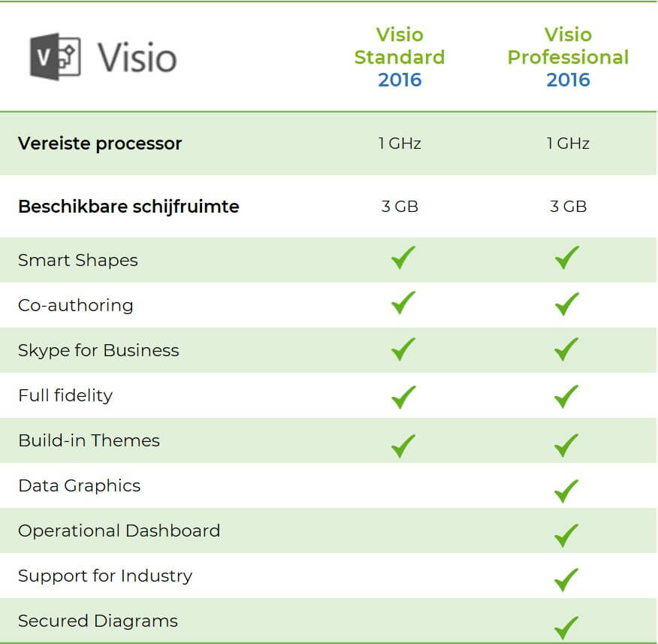Select the Visio Professional 2016 column header

568,57
